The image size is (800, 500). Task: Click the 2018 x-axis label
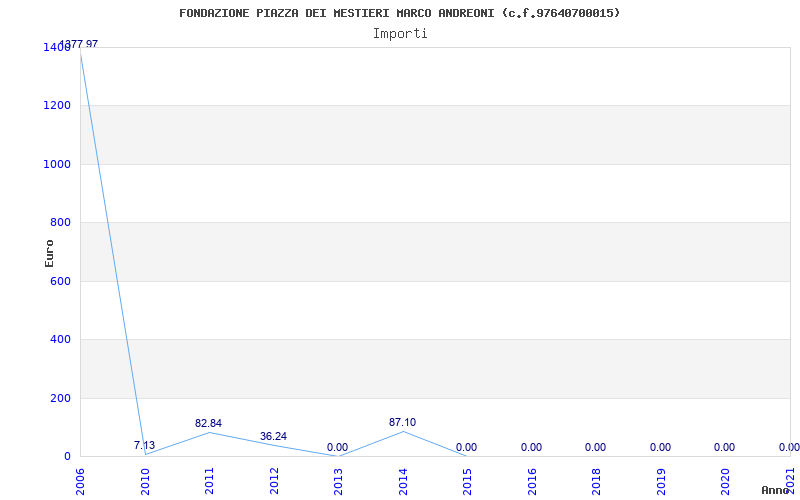[597, 481]
